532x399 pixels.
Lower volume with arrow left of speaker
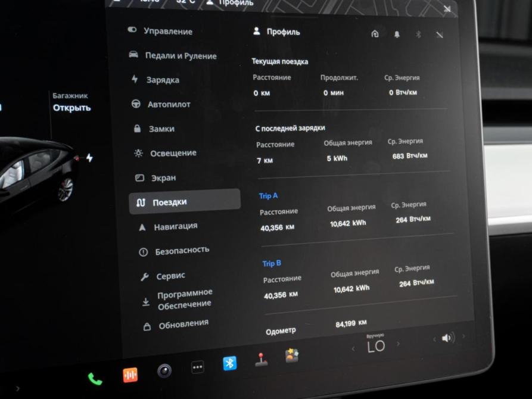click(434, 339)
